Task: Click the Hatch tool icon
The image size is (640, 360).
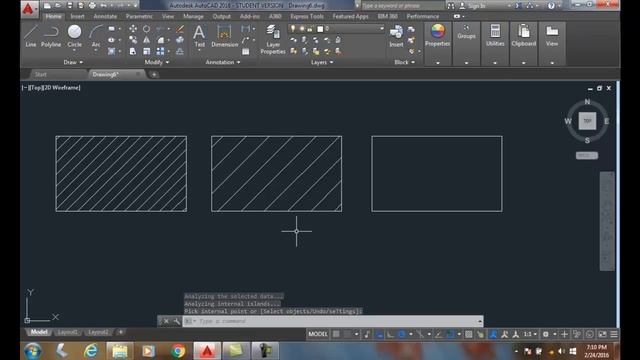Action: (111, 51)
